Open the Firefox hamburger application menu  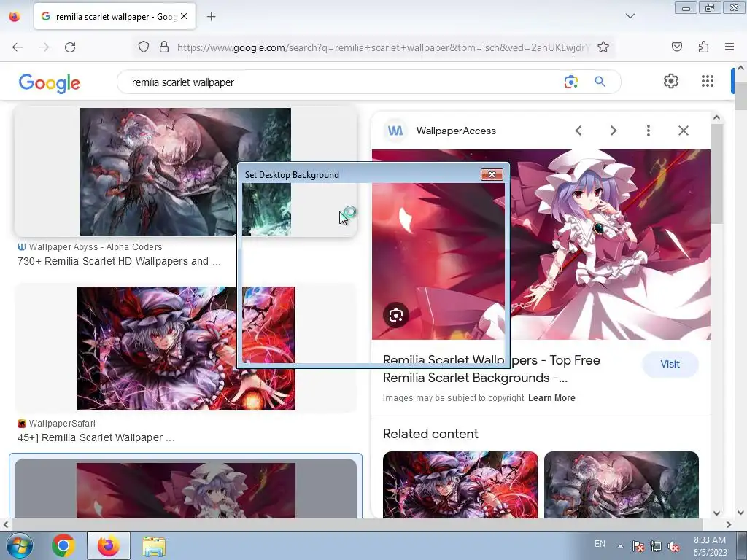[729, 47]
